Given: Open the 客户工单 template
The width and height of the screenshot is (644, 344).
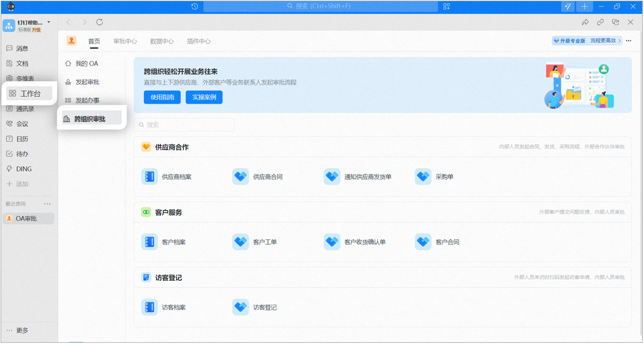Looking at the screenshot, I should click(254, 242).
